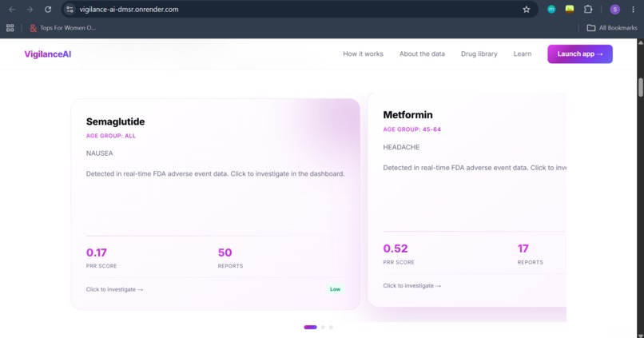Screen dimensions: 644x338
Task: Go back using browser back arrow
Action: coord(11,10)
